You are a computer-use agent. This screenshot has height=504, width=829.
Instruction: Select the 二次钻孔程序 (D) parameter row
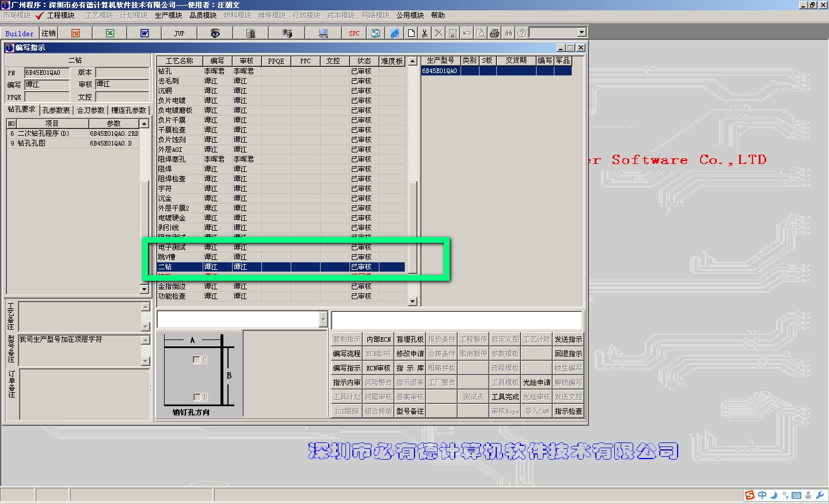[x=73, y=133]
